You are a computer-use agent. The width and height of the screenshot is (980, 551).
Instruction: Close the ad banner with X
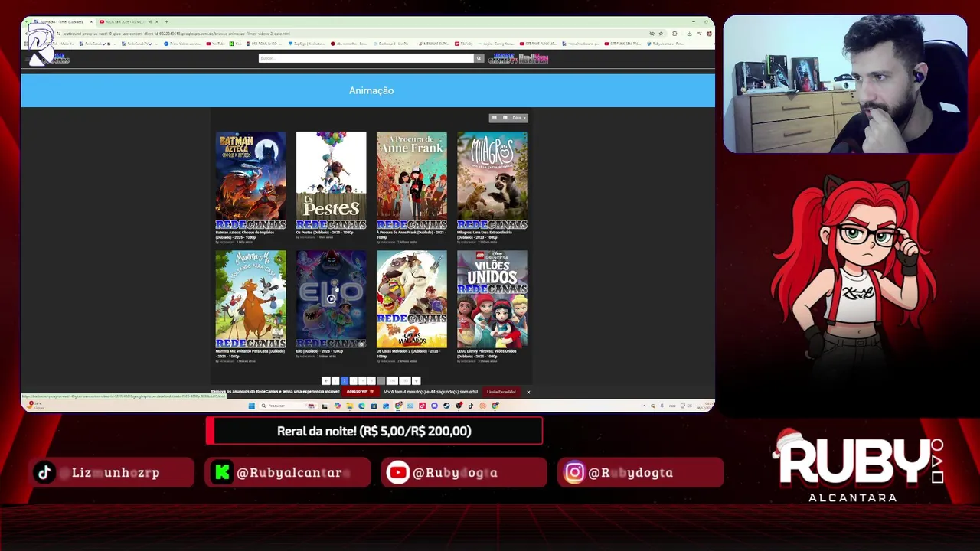click(x=528, y=392)
